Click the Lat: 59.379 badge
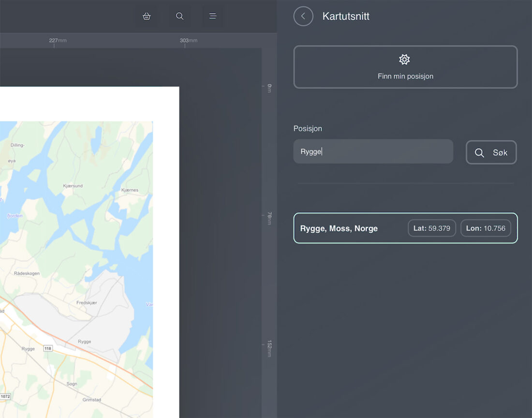 [431, 228]
